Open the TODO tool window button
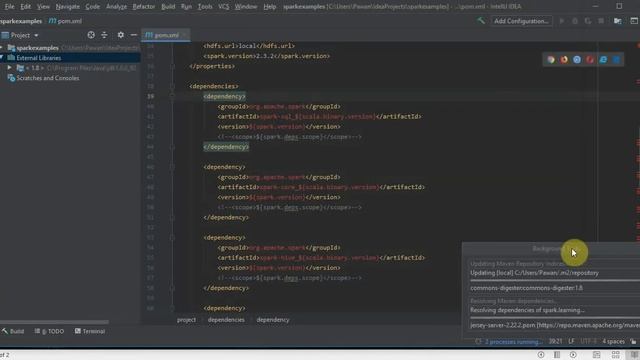The height and width of the screenshot is (360, 640). point(49,331)
